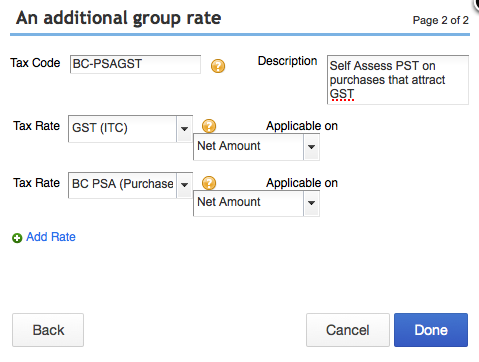Click the green plus icon beside Add Rate
The width and height of the screenshot is (479, 362).
[17, 238]
